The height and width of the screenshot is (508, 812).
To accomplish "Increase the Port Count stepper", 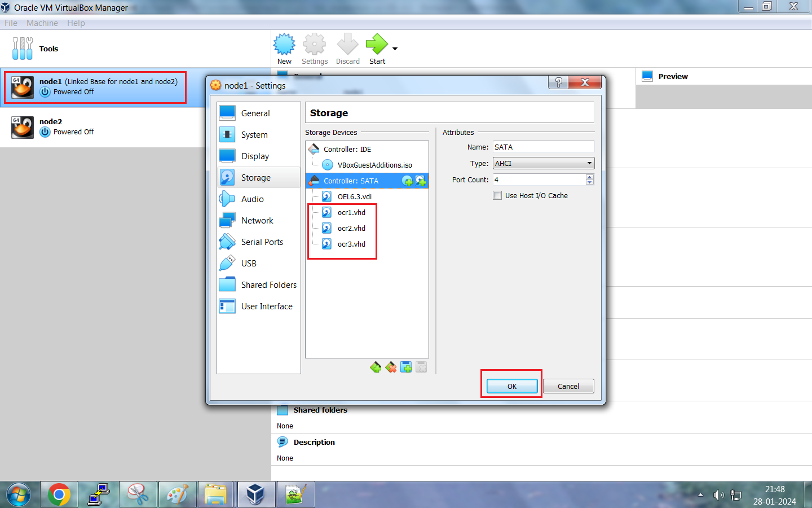I will point(590,177).
